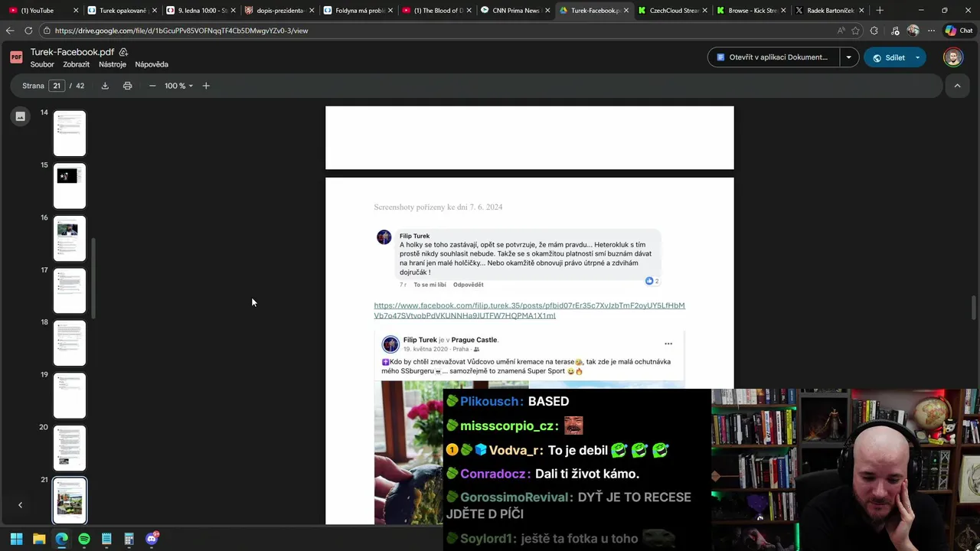Viewport: 980px width, 551px height.
Task: Toggle the thumbnail sidebar panel icon
Action: click(21, 116)
